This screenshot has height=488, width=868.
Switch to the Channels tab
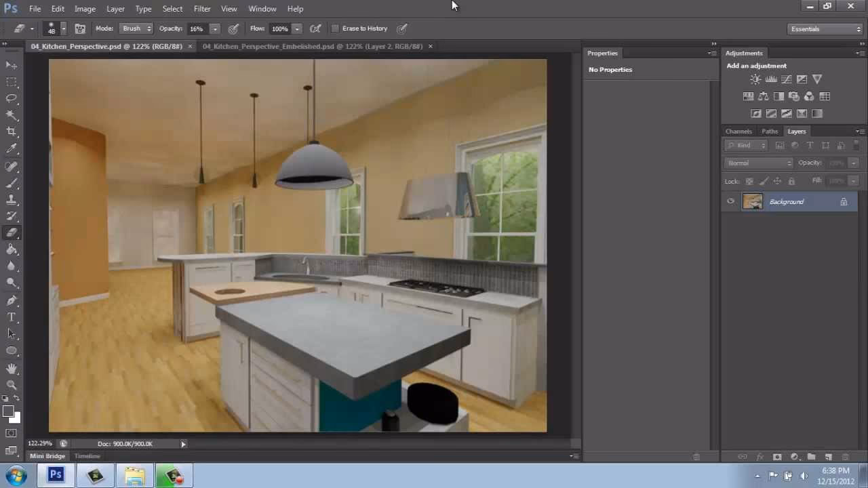[738, 131]
